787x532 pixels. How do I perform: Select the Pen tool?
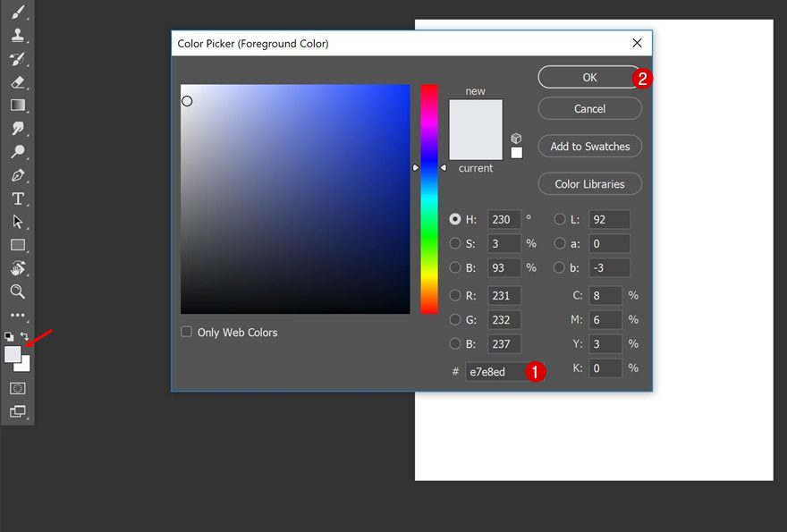17,175
